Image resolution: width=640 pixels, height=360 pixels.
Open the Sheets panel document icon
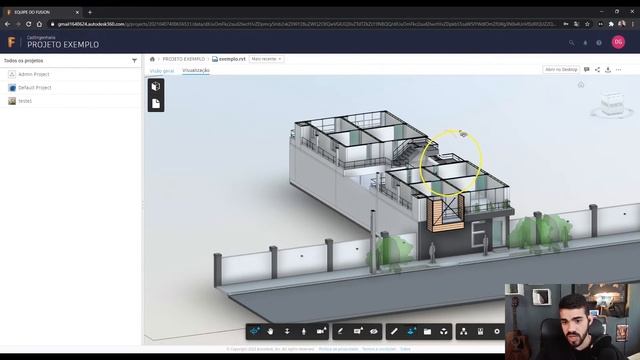pyautogui.click(x=156, y=104)
